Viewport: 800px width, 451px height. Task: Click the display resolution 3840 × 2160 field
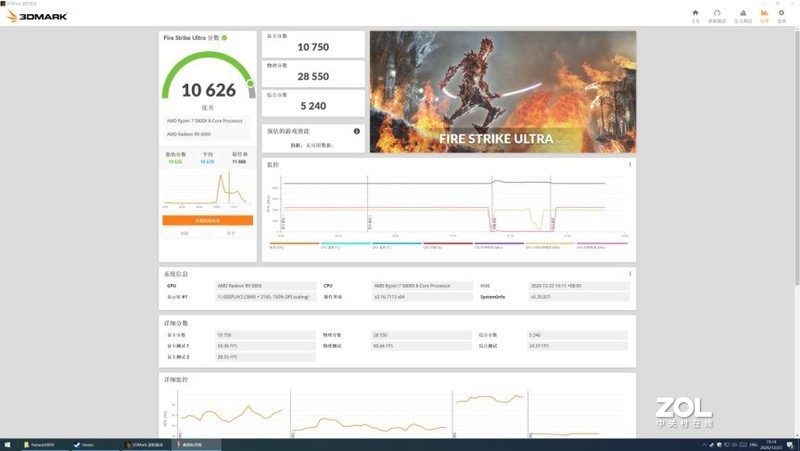click(x=266, y=297)
